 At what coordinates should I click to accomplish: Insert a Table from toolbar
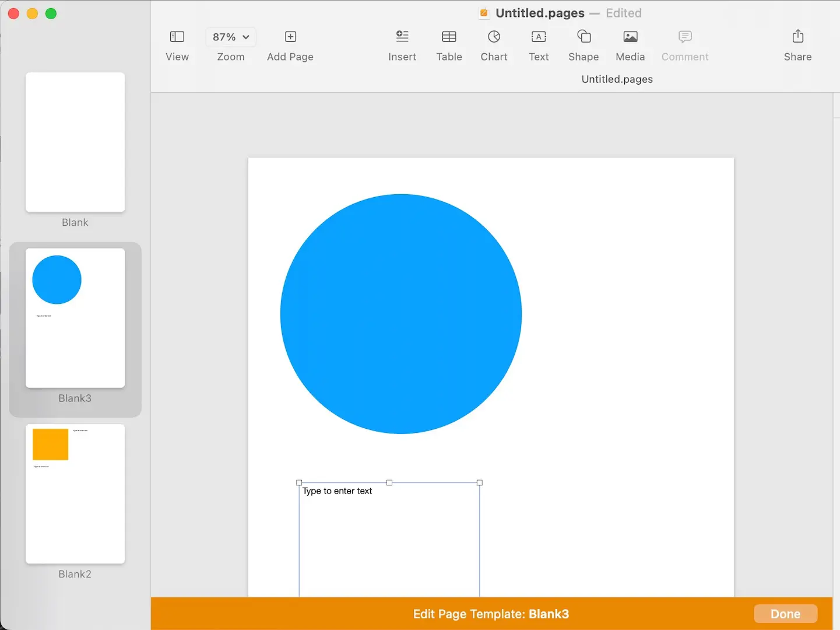pyautogui.click(x=449, y=37)
